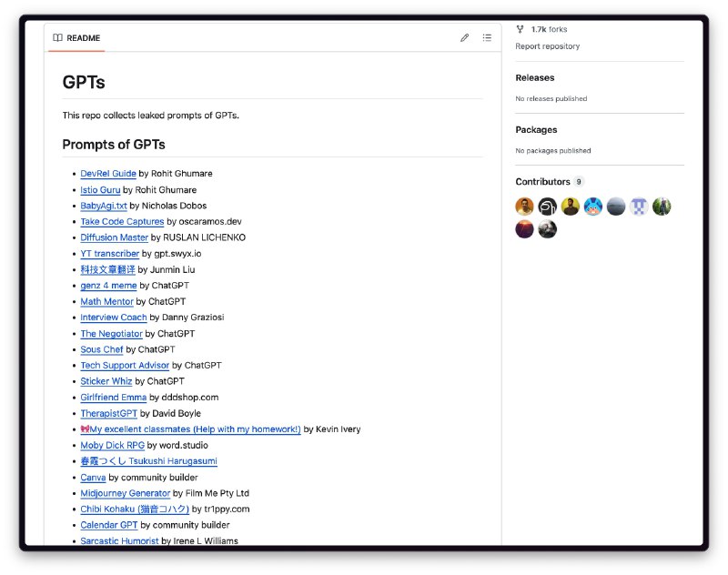Screen dimensions: 728x575
Task: Open the DevRel Guide link
Action: 108,174
